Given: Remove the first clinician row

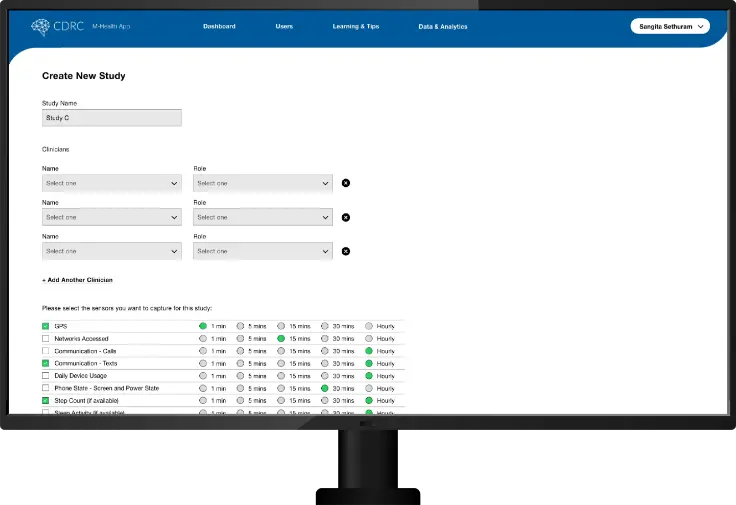Looking at the screenshot, I should click(x=346, y=183).
